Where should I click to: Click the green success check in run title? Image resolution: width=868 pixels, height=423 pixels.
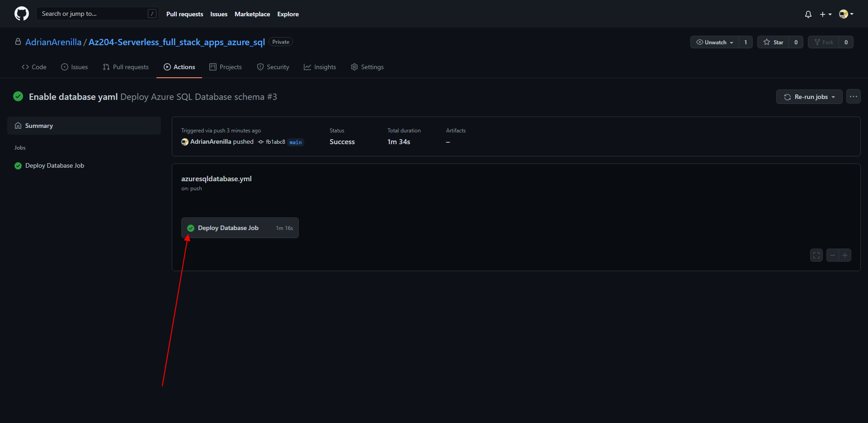tap(18, 96)
